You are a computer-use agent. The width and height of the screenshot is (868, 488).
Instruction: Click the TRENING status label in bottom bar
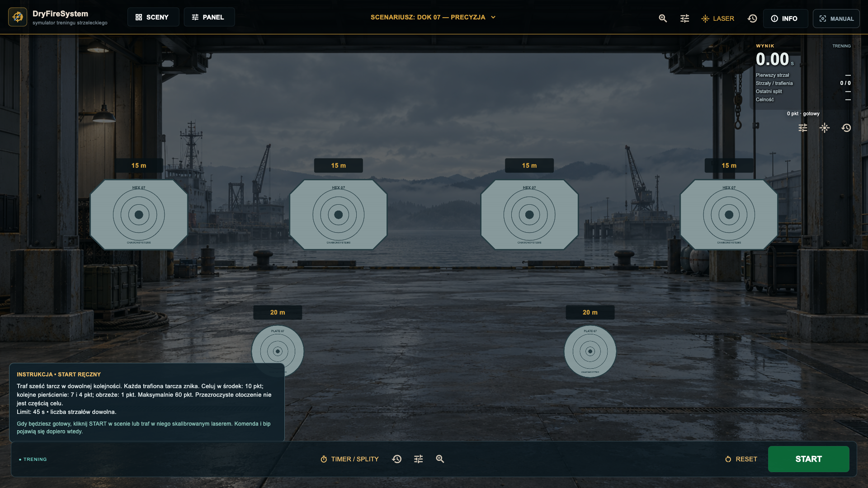[33, 460]
